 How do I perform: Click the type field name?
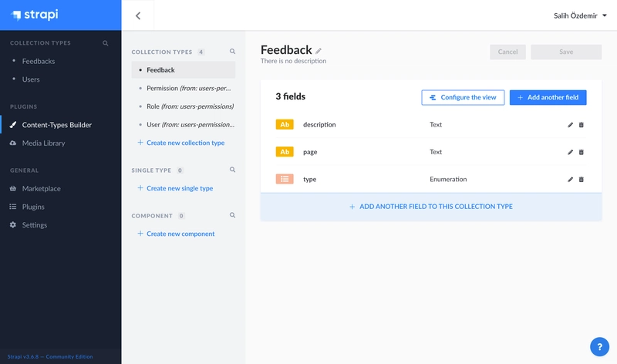[310, 179]
